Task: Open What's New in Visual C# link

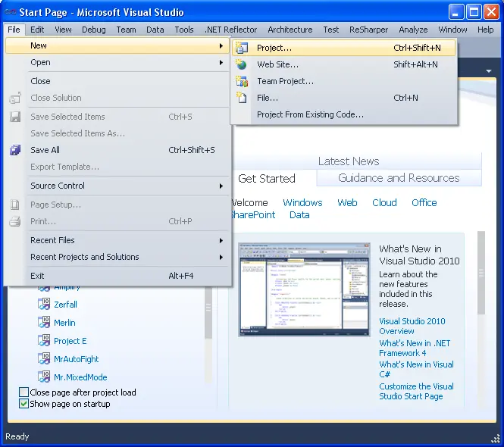Action: tap(416, 369)
